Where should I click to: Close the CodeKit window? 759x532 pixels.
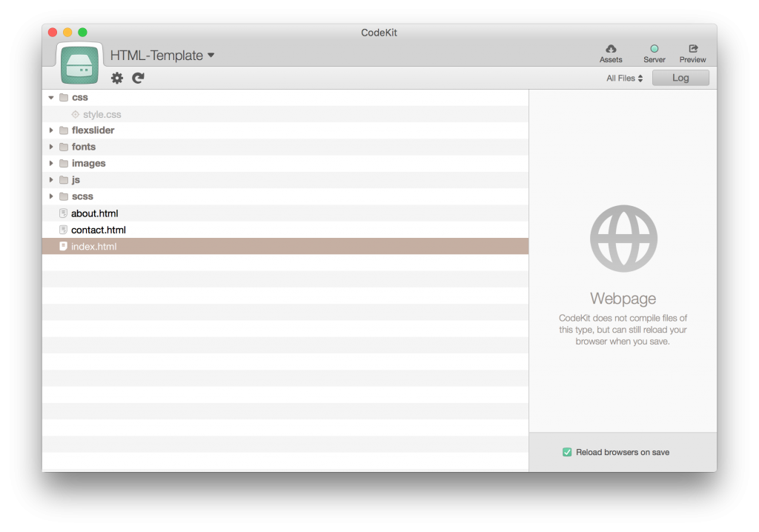[53, 33]
